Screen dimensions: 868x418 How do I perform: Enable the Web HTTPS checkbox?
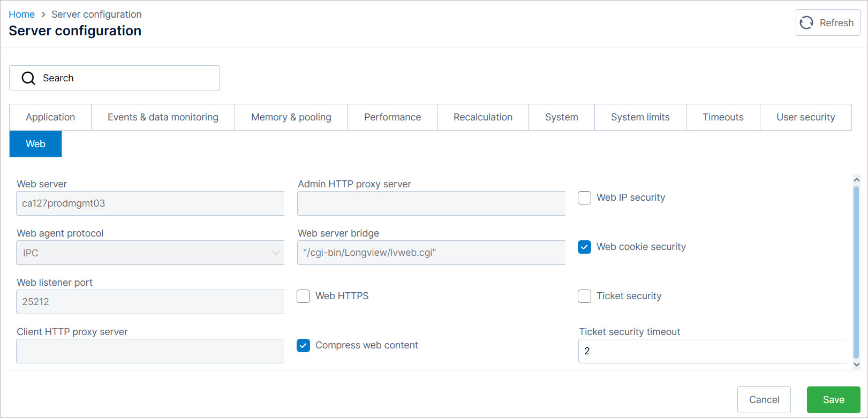click(x=304, y=296)
